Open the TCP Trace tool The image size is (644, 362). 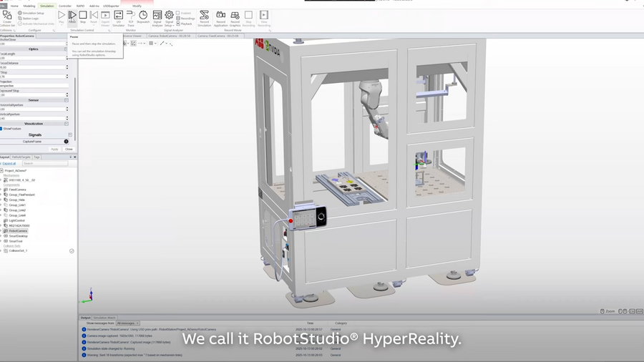click(131, 19)
